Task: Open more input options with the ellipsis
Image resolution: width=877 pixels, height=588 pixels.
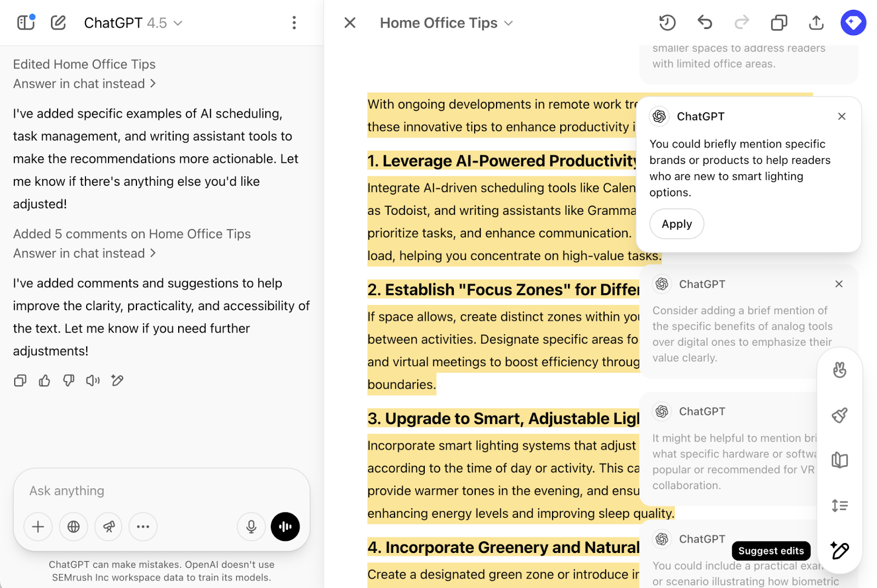Action: click(x=143, y=527)
